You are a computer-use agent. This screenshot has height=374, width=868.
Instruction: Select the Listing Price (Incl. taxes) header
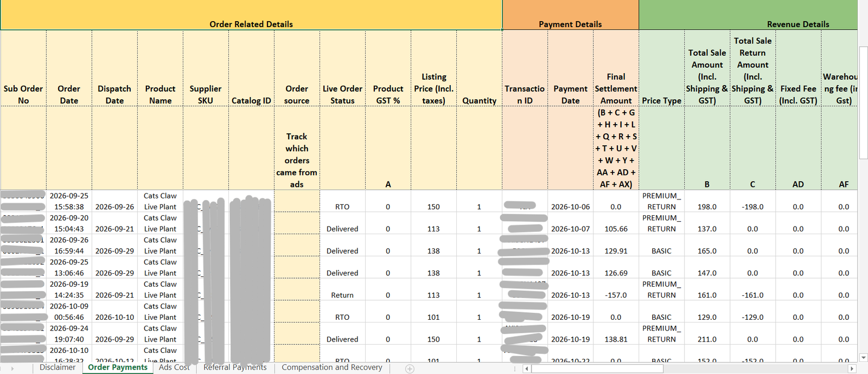(433, 68)
